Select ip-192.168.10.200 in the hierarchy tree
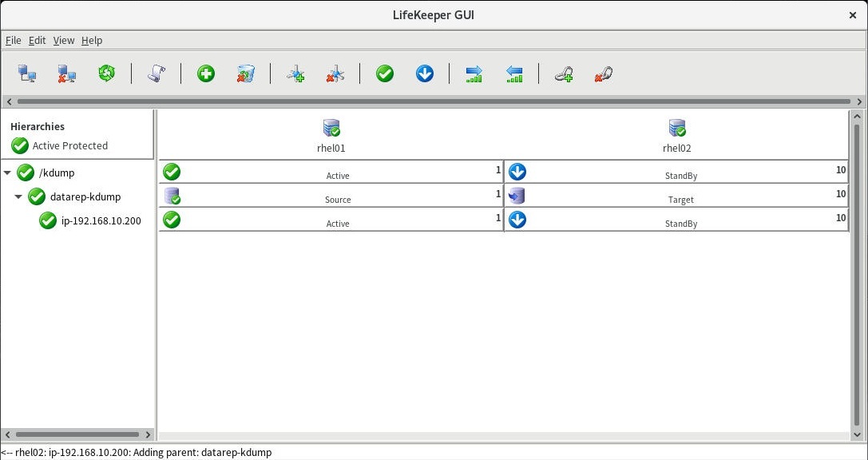 tap(101, 221)
